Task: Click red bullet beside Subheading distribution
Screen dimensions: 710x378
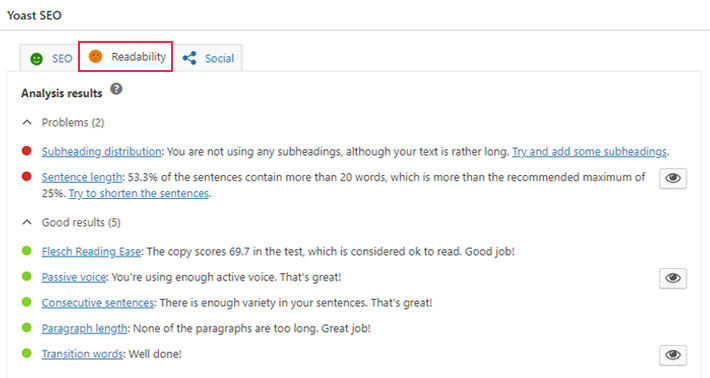Action: tap(27, 151)
